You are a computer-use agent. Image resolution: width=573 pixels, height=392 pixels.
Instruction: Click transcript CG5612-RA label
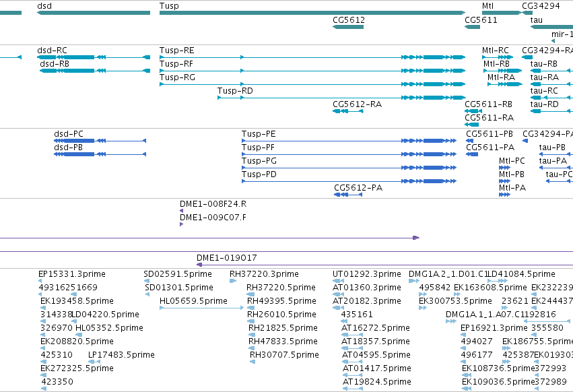357,104
